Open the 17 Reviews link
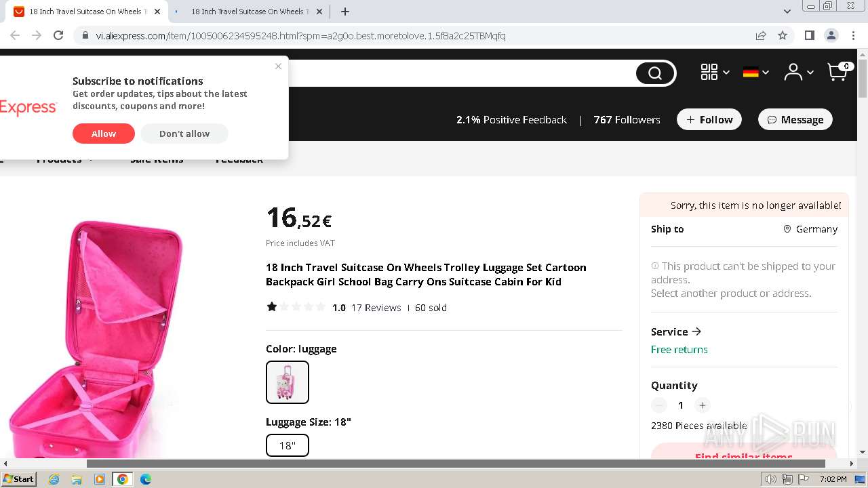Image resolution: width=868 pixels, height=488 pixels. [376, 308]
